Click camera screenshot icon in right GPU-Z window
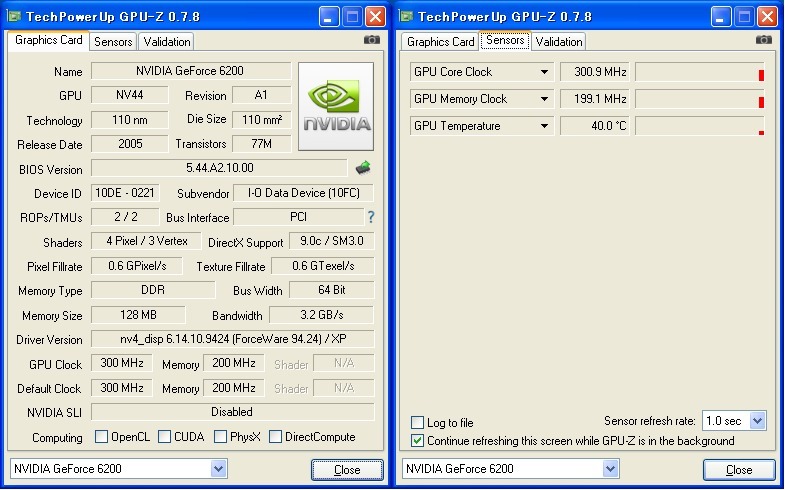Viewport: 785px width, 490px height. (x=763, y=40)
